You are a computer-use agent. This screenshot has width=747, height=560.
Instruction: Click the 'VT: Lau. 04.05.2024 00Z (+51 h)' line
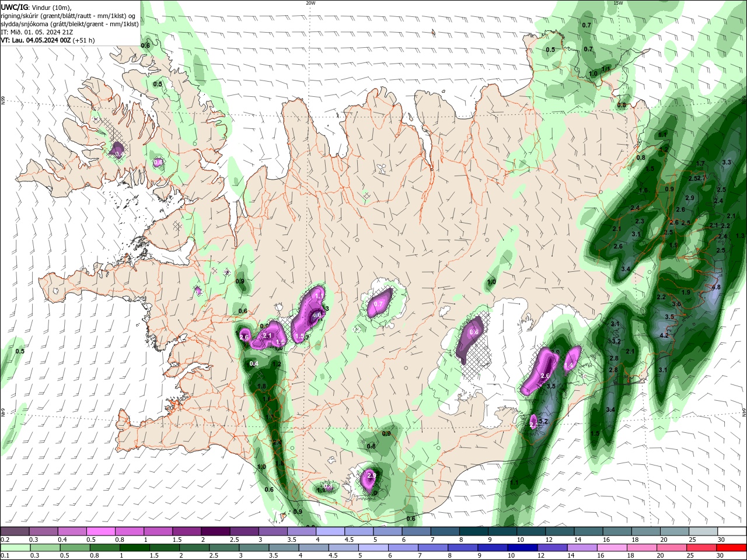pyautogui.click(x=48, y=40)
